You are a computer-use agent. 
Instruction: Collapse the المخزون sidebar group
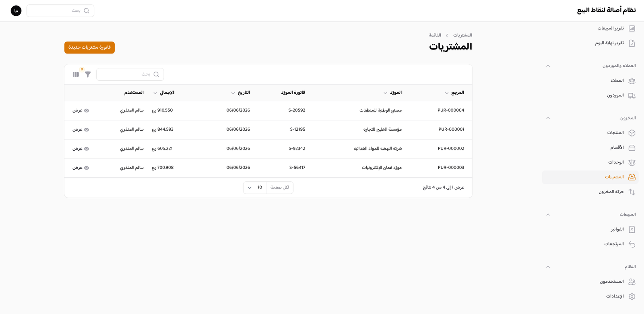pos(548,118)
